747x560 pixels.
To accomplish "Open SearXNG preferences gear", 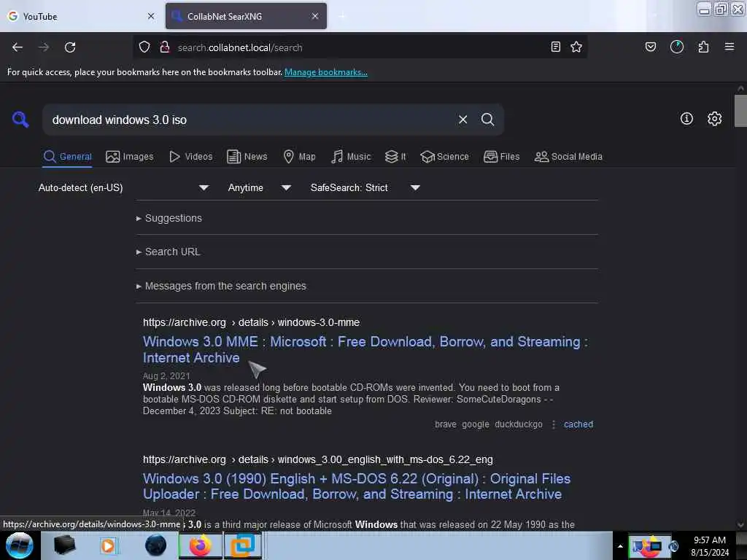I will 715,119.
